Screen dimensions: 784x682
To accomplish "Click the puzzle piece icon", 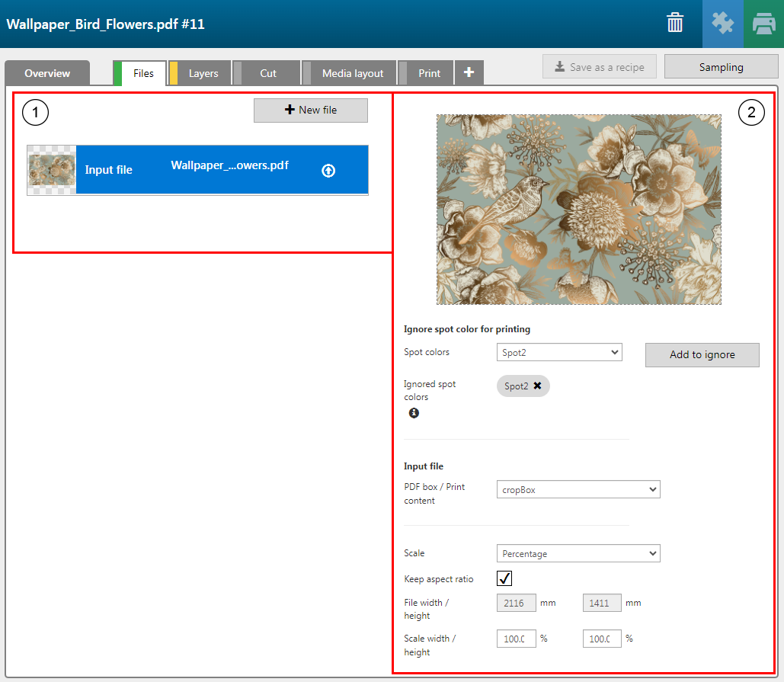I will [722, 24].
